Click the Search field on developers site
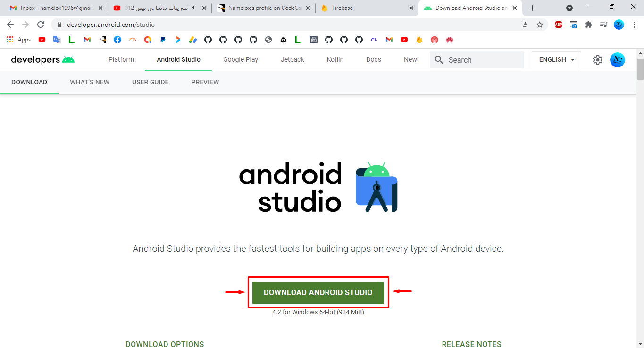 (477, 60)
